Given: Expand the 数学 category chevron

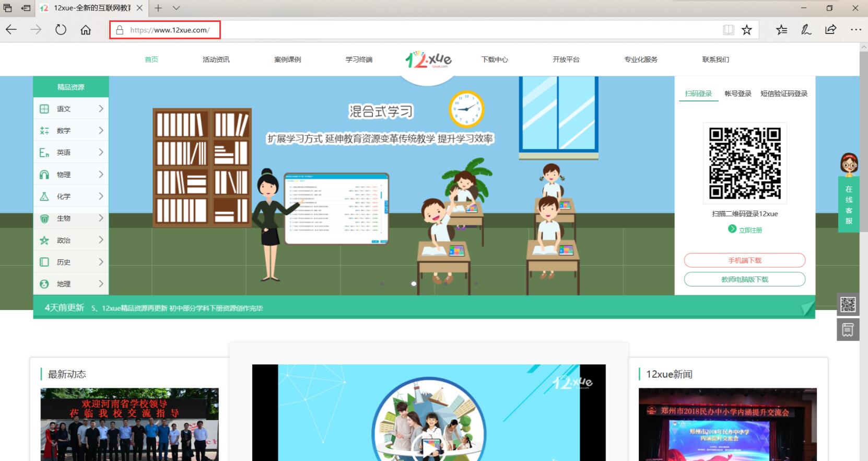Looking at the screenshot, I should tap(101, 131).
